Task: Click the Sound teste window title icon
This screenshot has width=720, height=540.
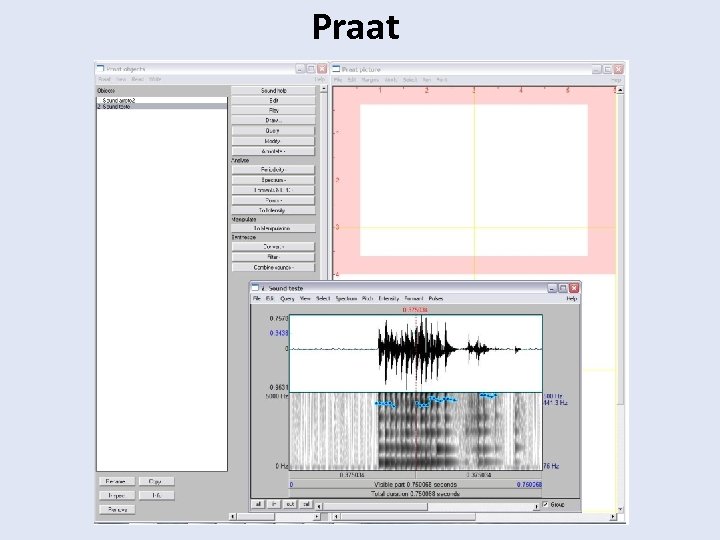Action: point(256,288)
